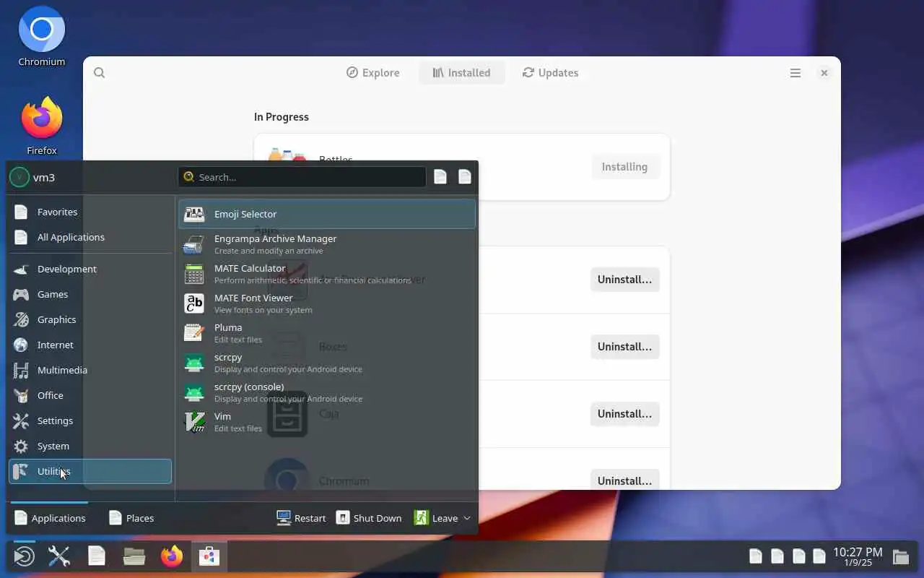Switch to Places tab in menu

(x=131, y=518)
